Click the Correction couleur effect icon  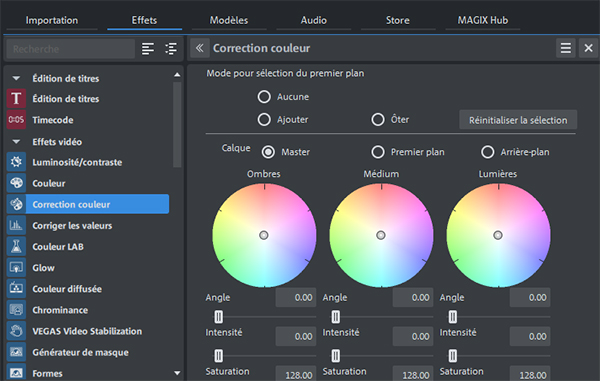point(16,204)
